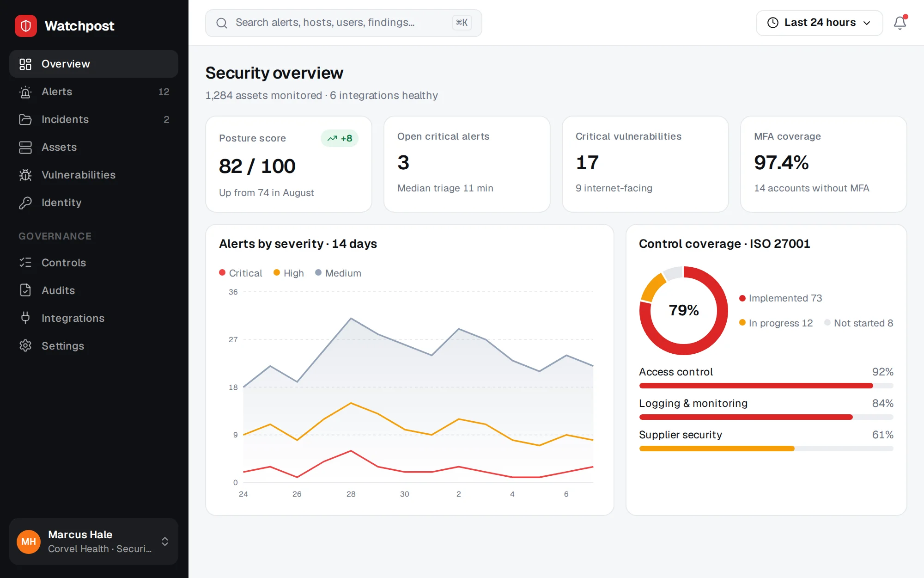Click the Alerts count badge 12
Screen dimensions: 924x578
164,92
